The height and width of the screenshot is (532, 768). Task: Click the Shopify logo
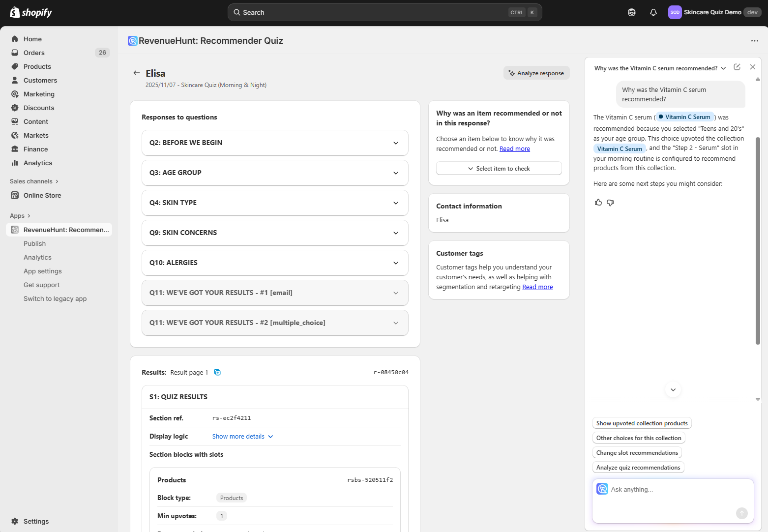[x=30, y=12]
